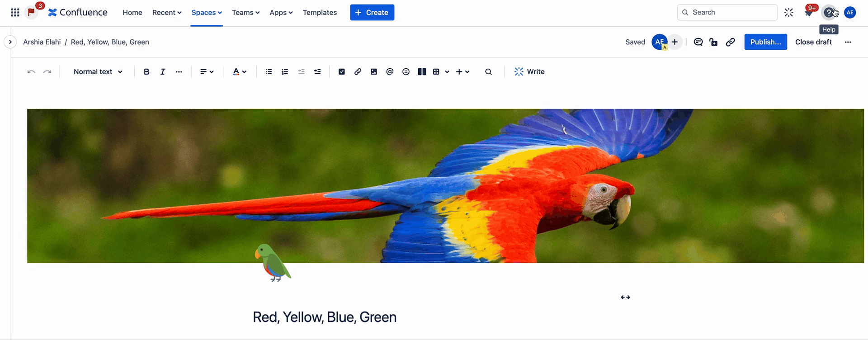
Task: Click the Undo arrow
Action: (31, 71)
